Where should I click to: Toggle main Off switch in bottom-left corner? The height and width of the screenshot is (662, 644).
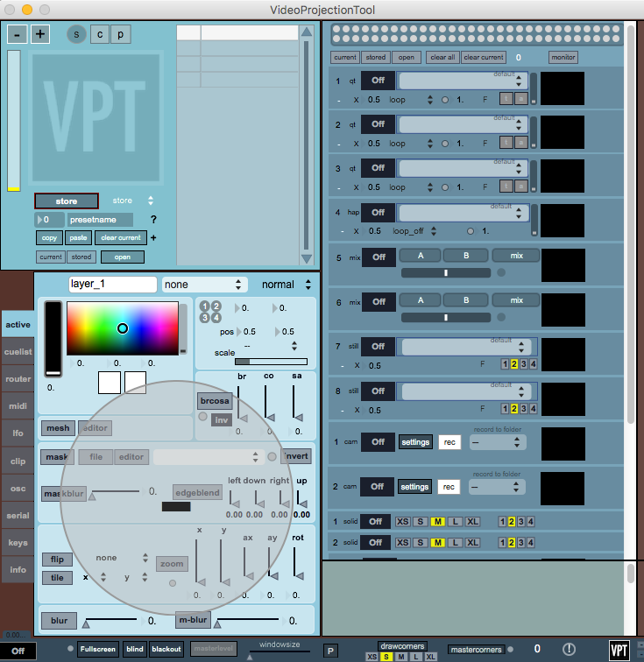(x=18, y=651)
